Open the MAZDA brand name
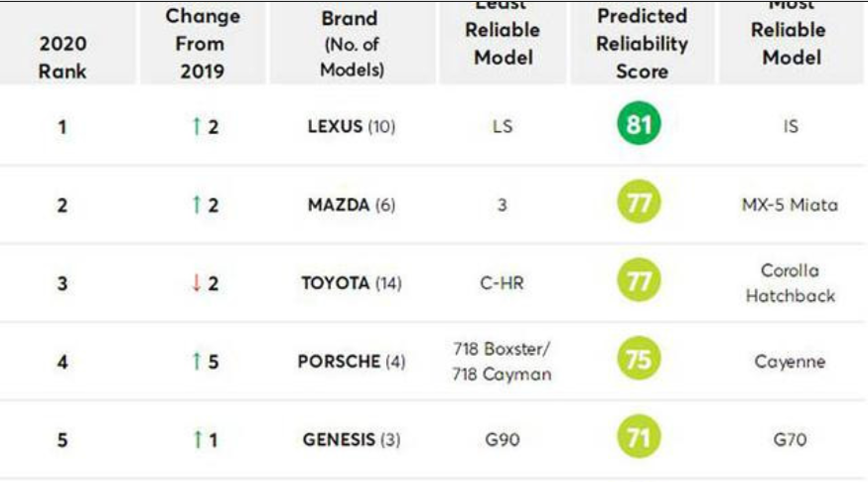This screenshot has width=868, height=482. point(338,206)
